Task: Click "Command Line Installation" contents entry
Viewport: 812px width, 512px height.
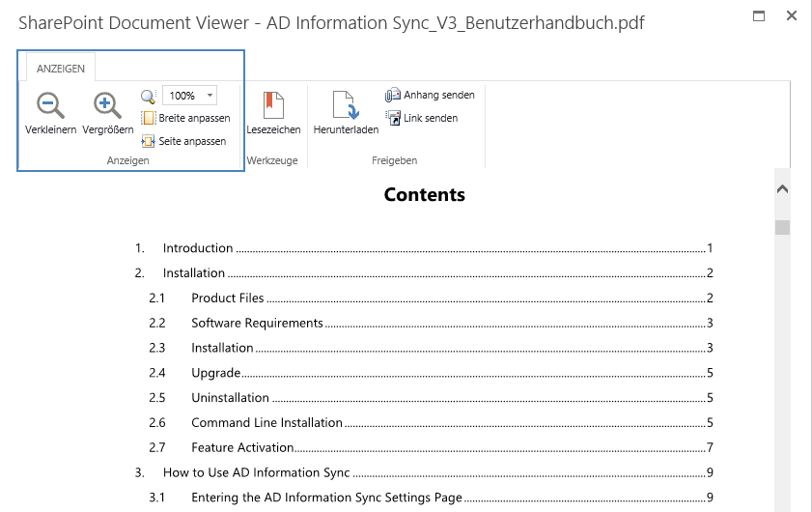Action: pyautogui.click(x=431, y=423)
